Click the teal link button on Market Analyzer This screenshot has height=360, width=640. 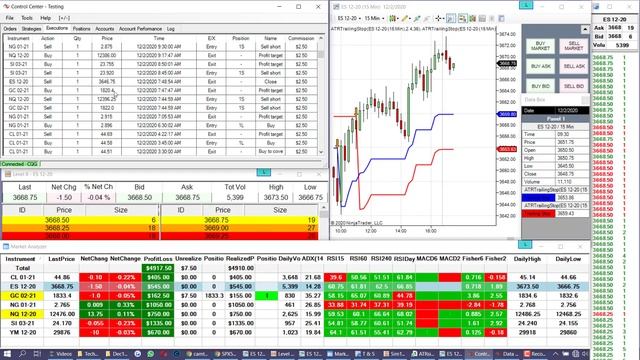coord(525,245)
